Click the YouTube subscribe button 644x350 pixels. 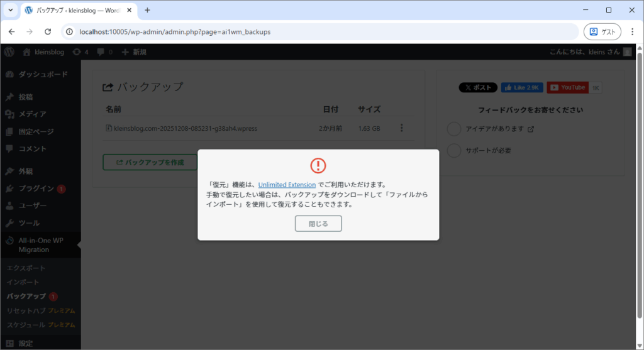coord(567,87)
